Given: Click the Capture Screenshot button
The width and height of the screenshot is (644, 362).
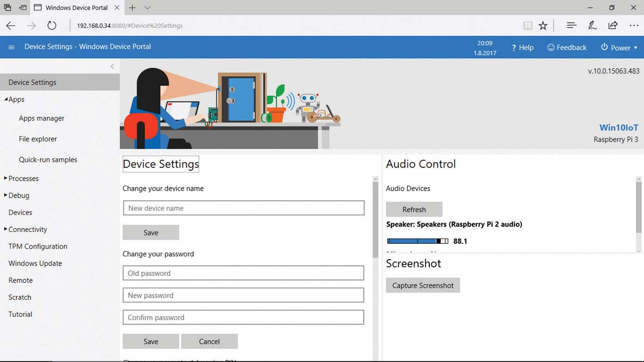Looking at the screenshot, I should (423, 285).
